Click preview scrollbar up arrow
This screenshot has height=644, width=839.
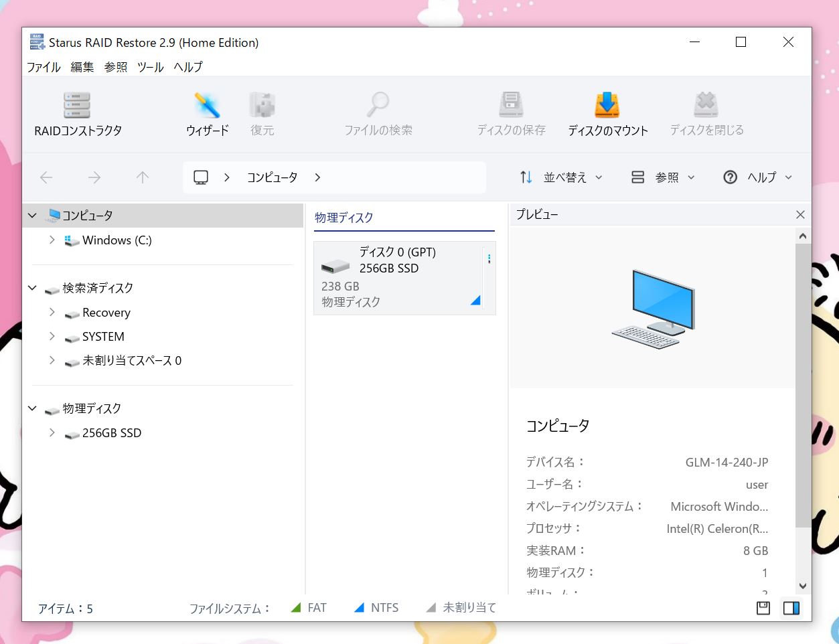point(803,236)
